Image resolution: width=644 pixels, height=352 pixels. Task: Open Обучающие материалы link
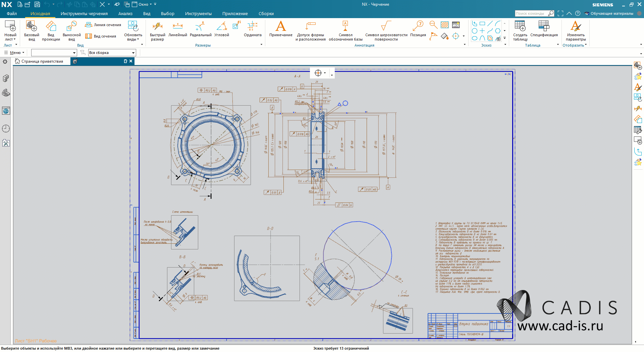[609, 14]
